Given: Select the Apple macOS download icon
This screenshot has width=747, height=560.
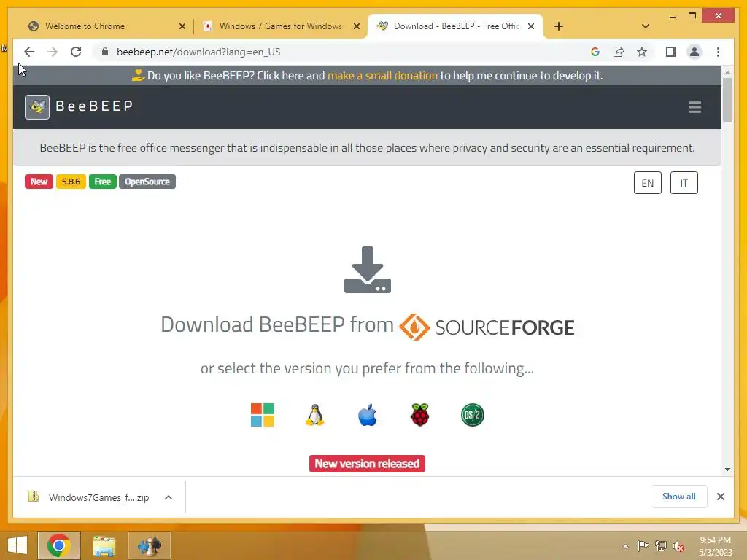Looking at the screenshot, I should click(368, 415).
